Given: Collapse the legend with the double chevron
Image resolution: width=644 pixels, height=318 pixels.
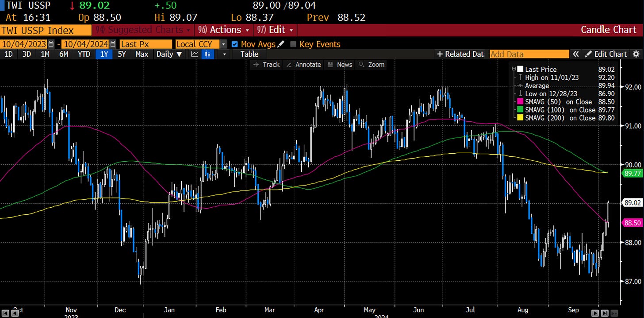Looking at the screenshot, I should (x=576, y=54).
